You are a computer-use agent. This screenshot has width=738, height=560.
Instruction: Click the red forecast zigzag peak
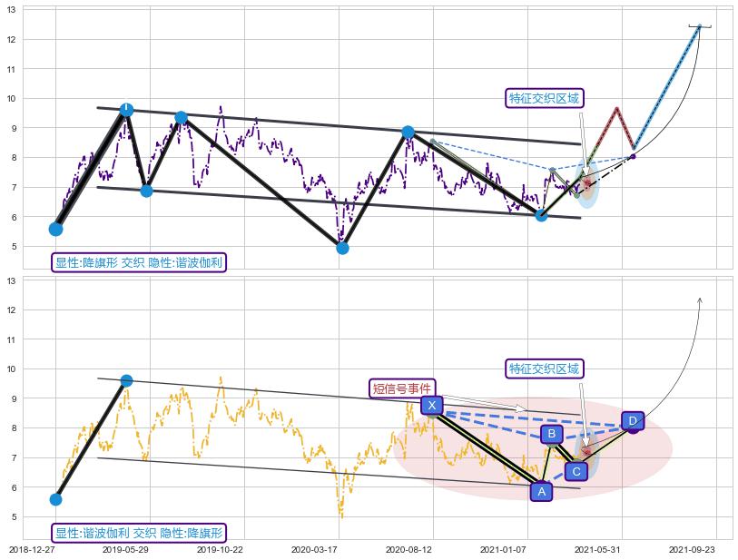click(x=616, y=108)
